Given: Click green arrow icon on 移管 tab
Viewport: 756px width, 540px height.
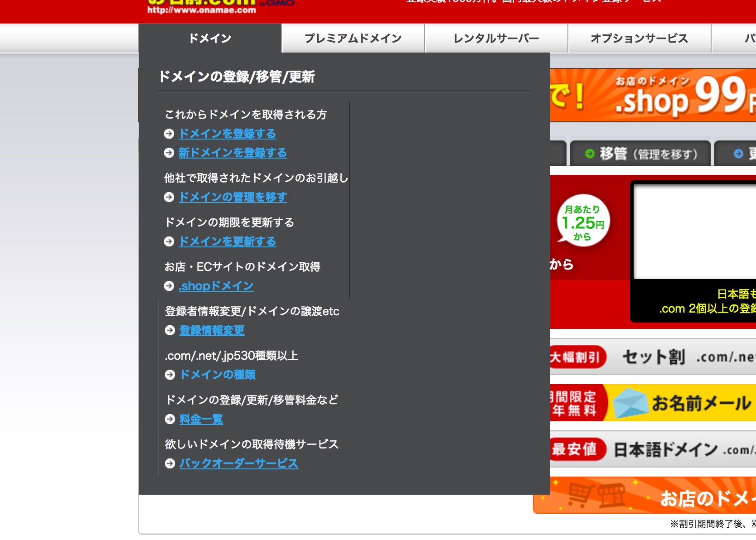Looking at the screenshot, I should coord(590,154).
